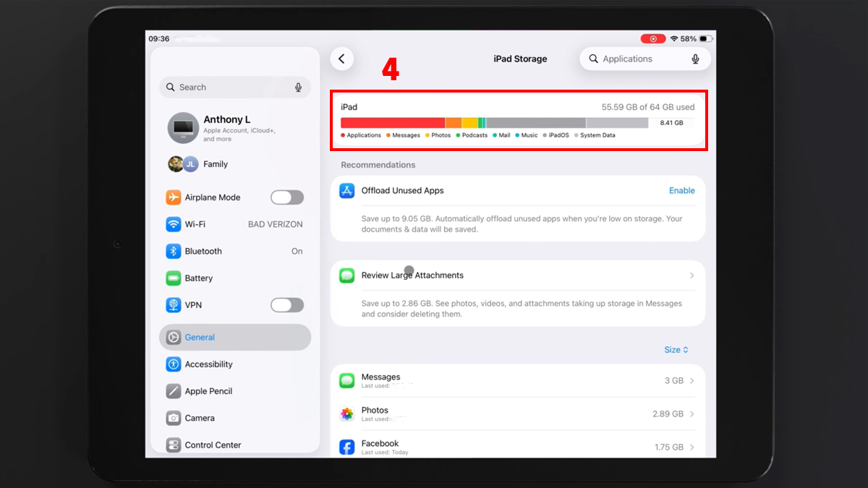
Task: Select General in settings sidebar
Action: 235,338
